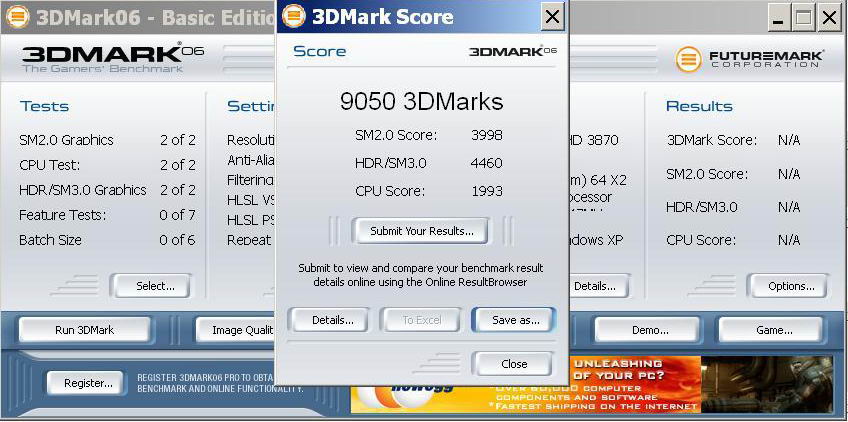
Task: Click the 3DMark06 main window title icon
Action: (17, 17)
